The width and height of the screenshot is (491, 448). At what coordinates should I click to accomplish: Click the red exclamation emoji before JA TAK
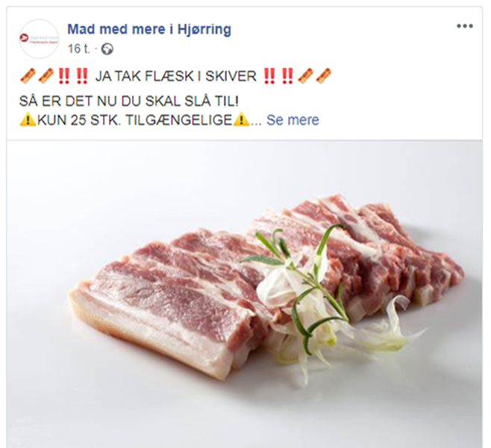(x=82, y=76)
